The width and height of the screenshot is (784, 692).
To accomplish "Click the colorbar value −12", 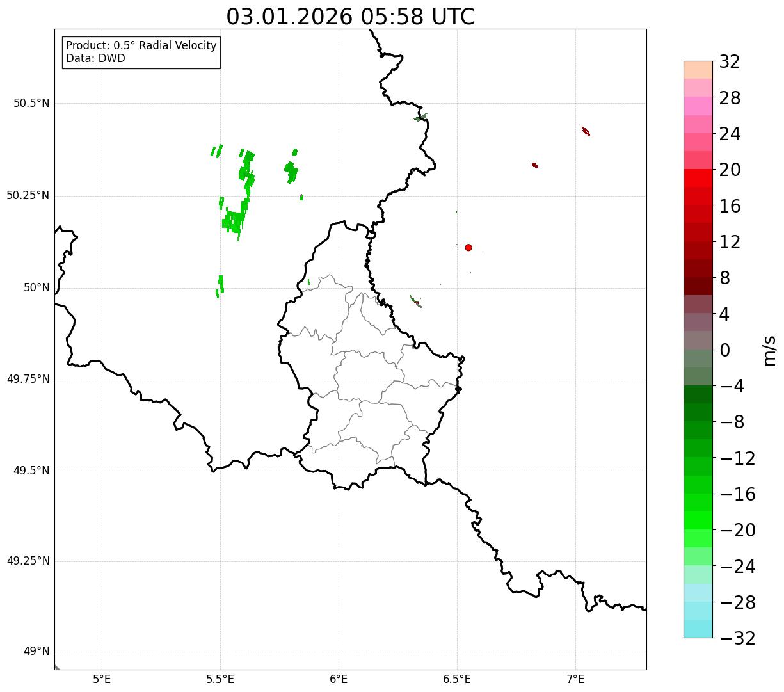I will pyautogui.click(x=737, y=458).
